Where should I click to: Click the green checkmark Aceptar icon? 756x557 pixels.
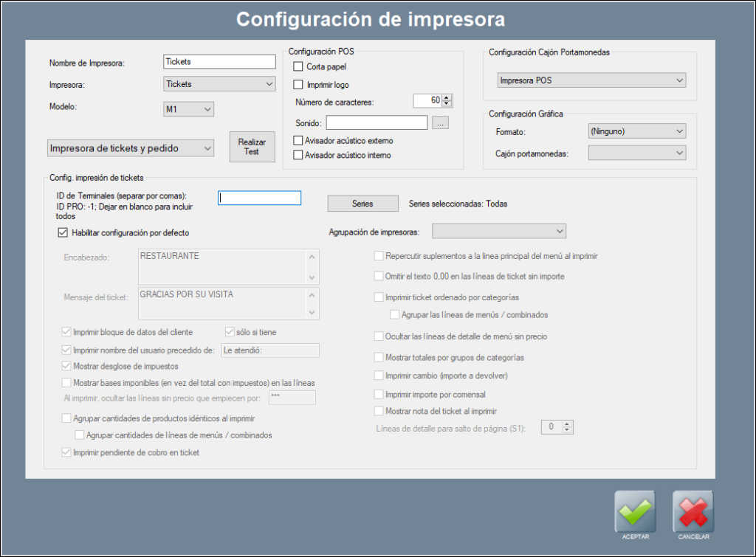click(x=634, y=511)
